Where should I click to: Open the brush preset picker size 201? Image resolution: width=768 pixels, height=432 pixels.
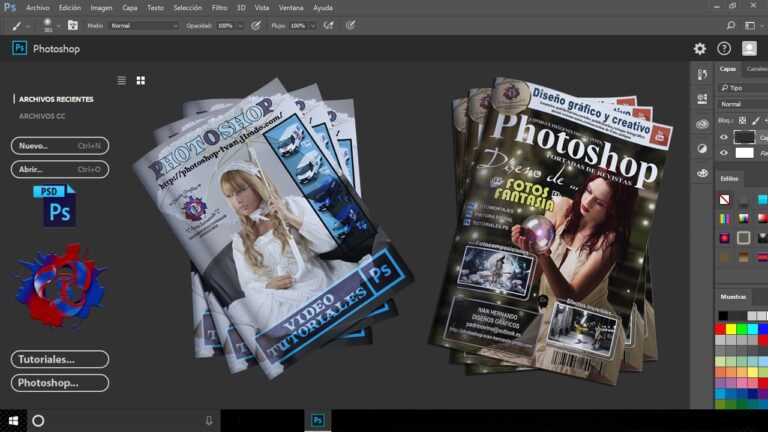coord(48,25)
